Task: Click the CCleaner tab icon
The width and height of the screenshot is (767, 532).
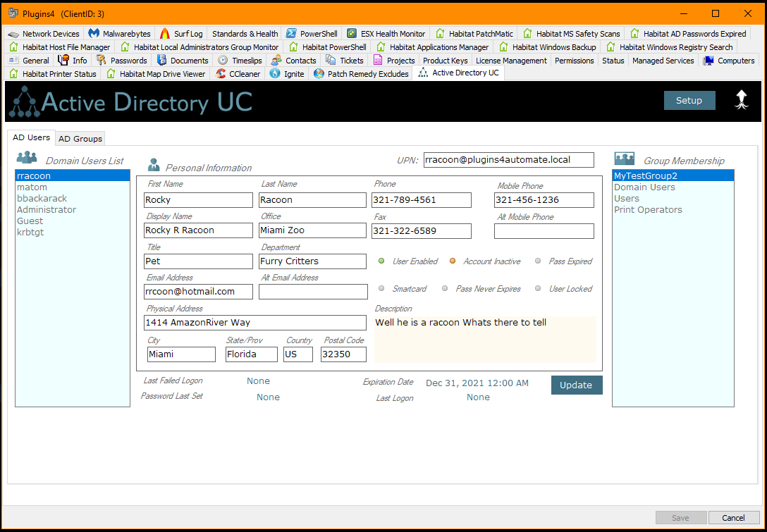Action: pyautogui.click(x=221, y=74)
